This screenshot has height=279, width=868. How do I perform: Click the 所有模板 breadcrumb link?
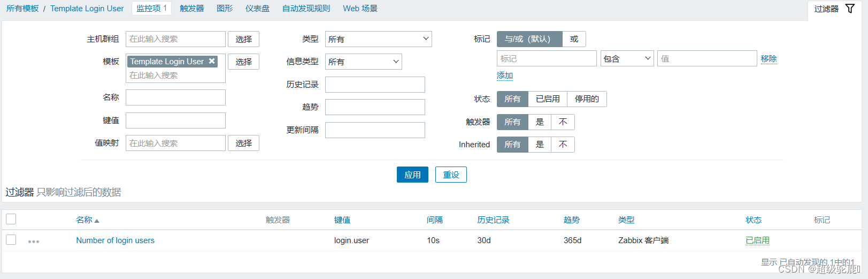(22, 9)
